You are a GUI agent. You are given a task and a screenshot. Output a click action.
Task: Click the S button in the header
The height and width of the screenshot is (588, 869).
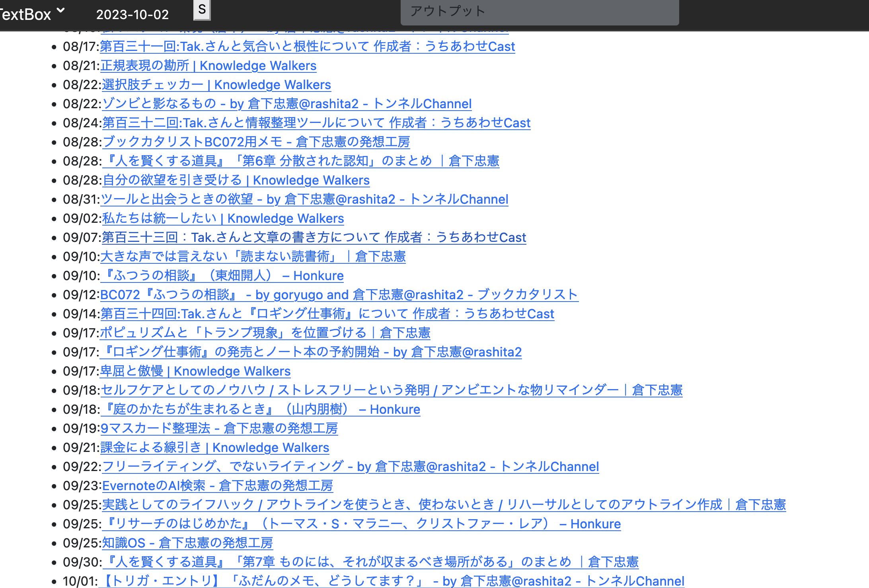pyautogui.click(x=202, y=10)
